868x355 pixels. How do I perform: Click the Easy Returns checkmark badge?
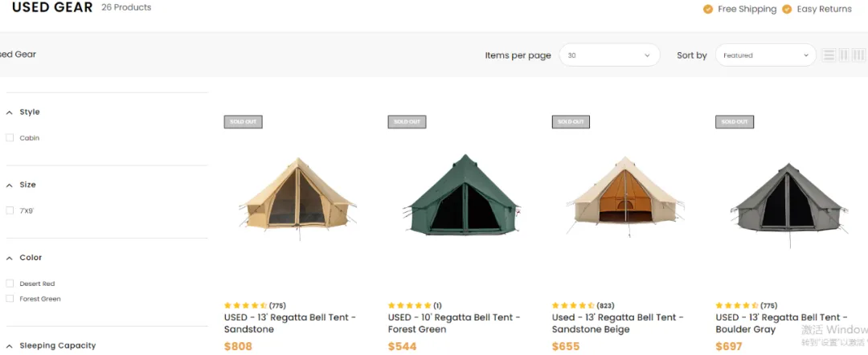[788, 9]
